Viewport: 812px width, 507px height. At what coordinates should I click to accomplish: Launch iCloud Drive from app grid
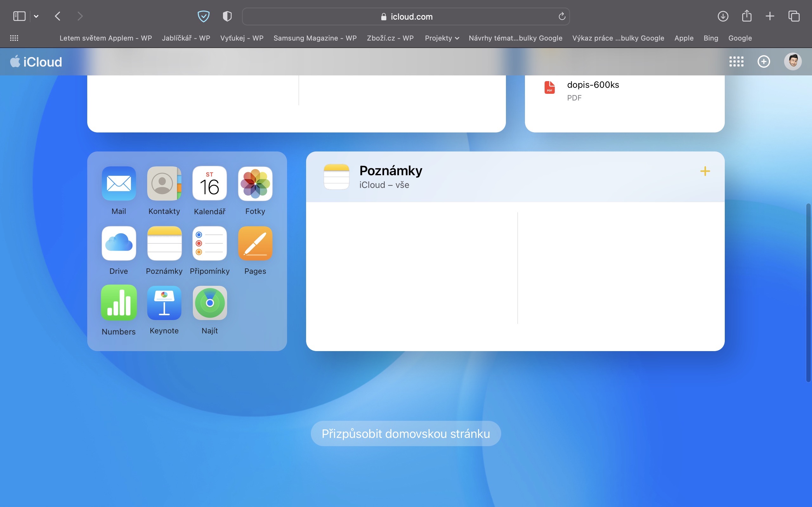[x=119, y=243]
